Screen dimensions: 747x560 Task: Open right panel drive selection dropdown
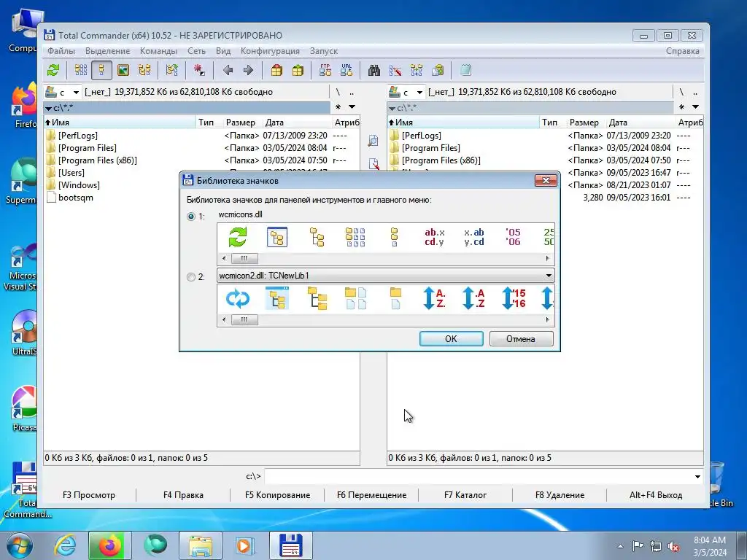(x=419, y=93)
